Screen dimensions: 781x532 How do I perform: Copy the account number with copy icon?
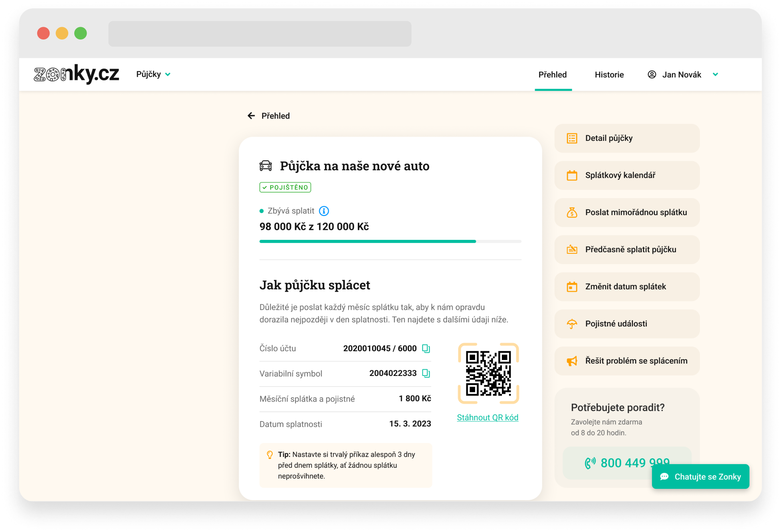(426, 348)
